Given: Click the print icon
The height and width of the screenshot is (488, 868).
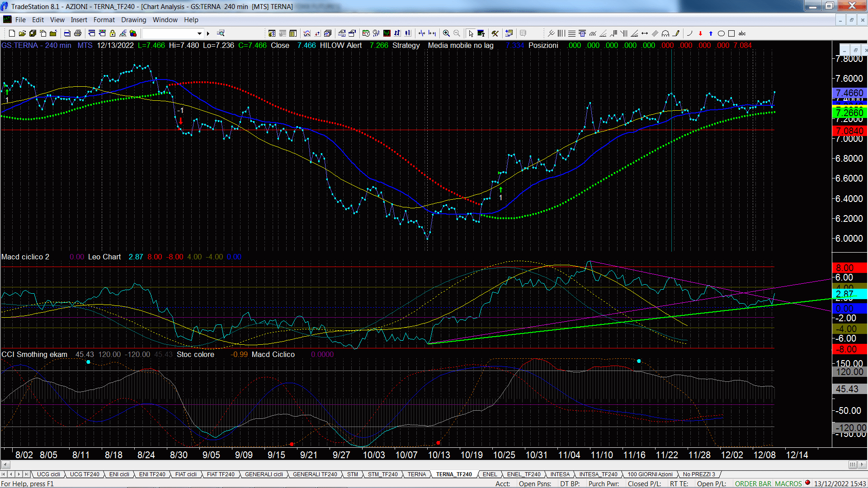Looking at the screenshot, I should pos(78,33).
